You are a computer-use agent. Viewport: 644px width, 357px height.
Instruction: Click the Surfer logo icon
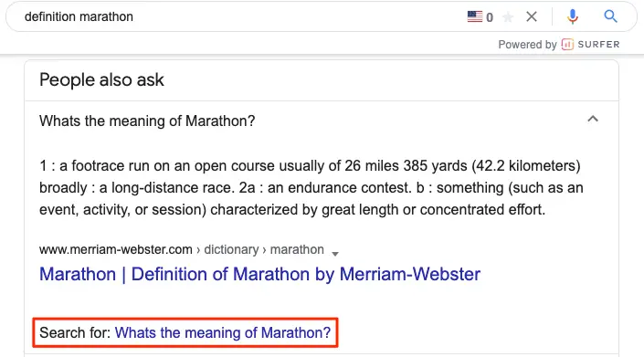(x=567, y=45)
